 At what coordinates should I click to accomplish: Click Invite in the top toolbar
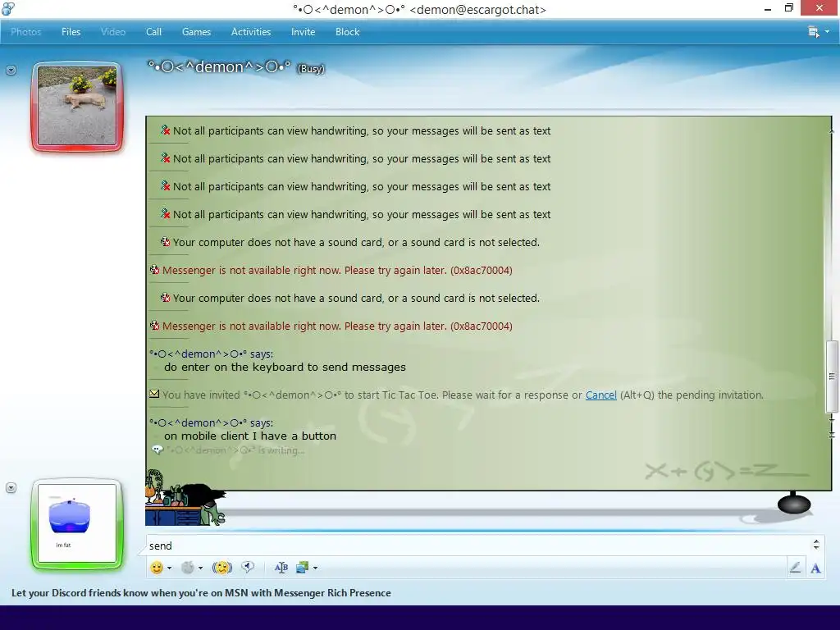(303, 32)
